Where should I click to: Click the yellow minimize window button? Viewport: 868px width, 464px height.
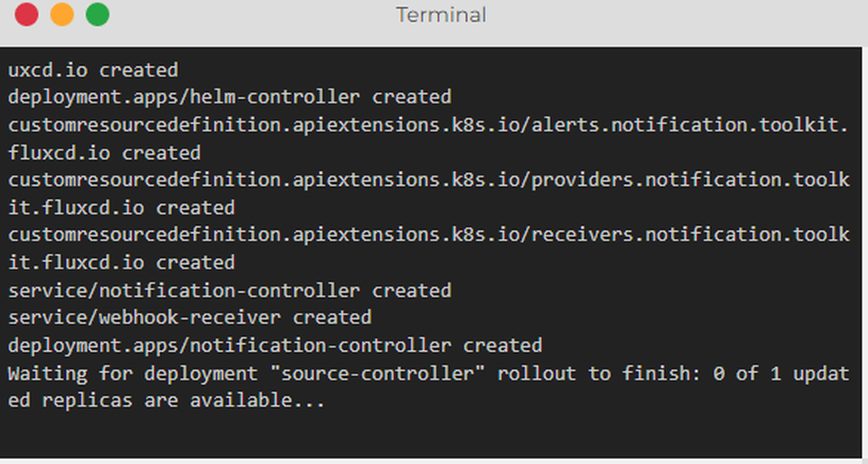click(x=62, y=15)
